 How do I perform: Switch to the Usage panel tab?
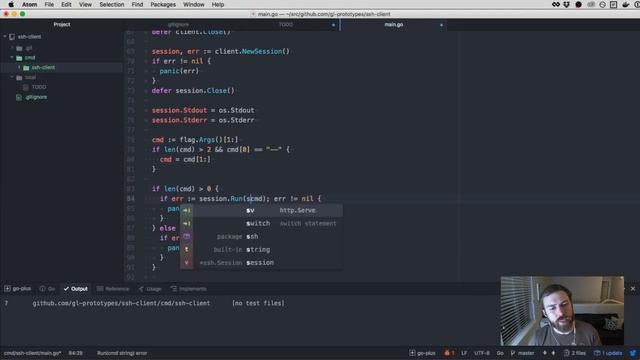pos(150,289)
